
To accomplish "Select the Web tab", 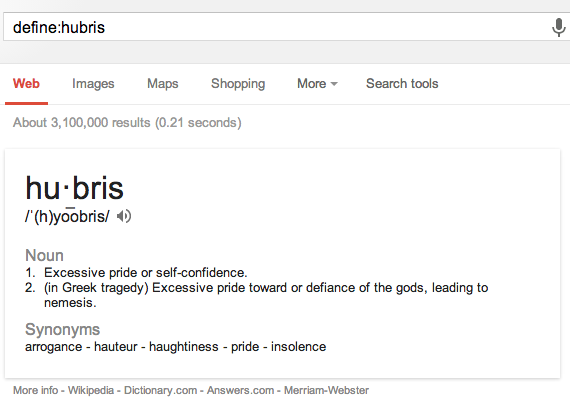I will tap(26, 84).
